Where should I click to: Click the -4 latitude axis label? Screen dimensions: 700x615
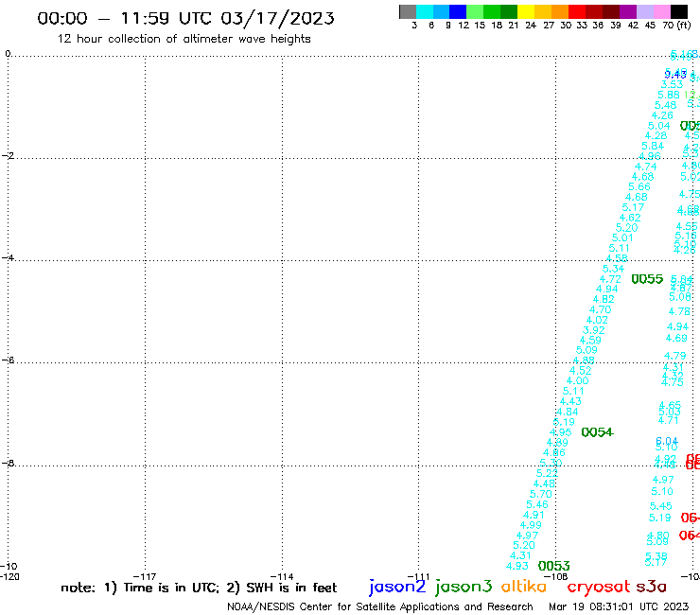click(8, 257)
